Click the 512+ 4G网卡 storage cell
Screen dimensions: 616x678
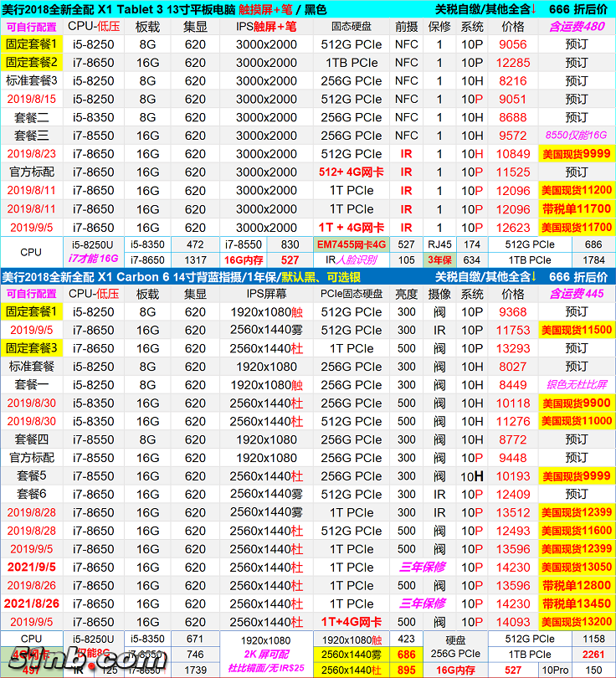(352, 172)
